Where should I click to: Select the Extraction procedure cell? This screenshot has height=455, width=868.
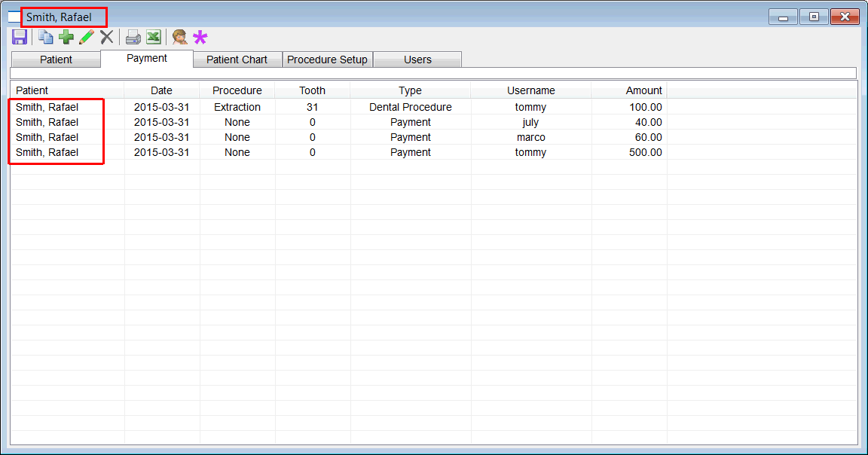click(237, 107)
